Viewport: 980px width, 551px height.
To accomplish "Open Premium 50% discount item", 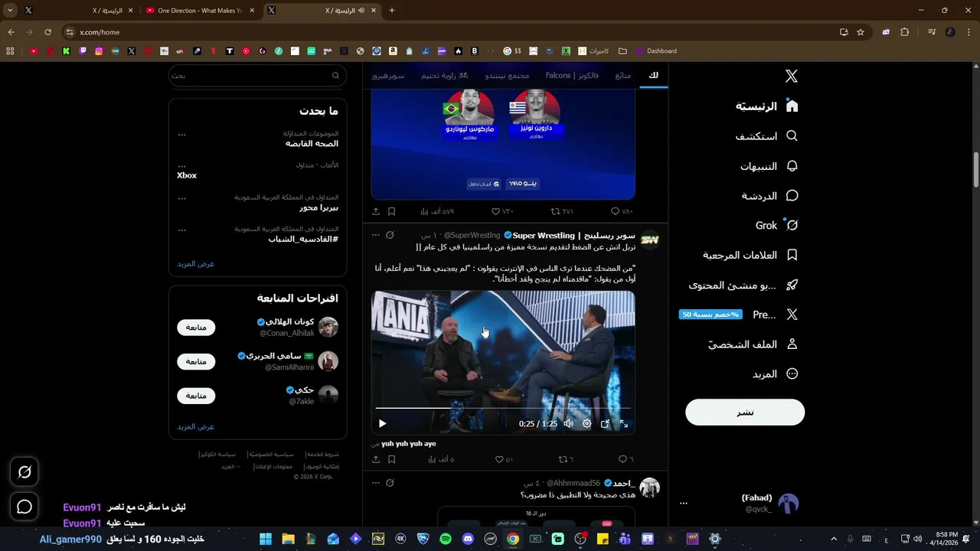I will pos(739,315).
